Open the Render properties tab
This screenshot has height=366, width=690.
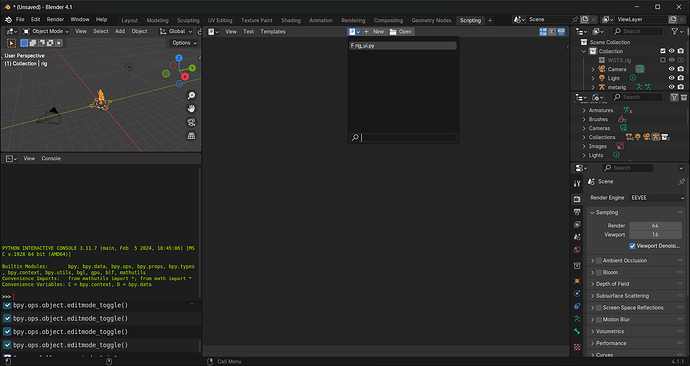click(577, 199)
